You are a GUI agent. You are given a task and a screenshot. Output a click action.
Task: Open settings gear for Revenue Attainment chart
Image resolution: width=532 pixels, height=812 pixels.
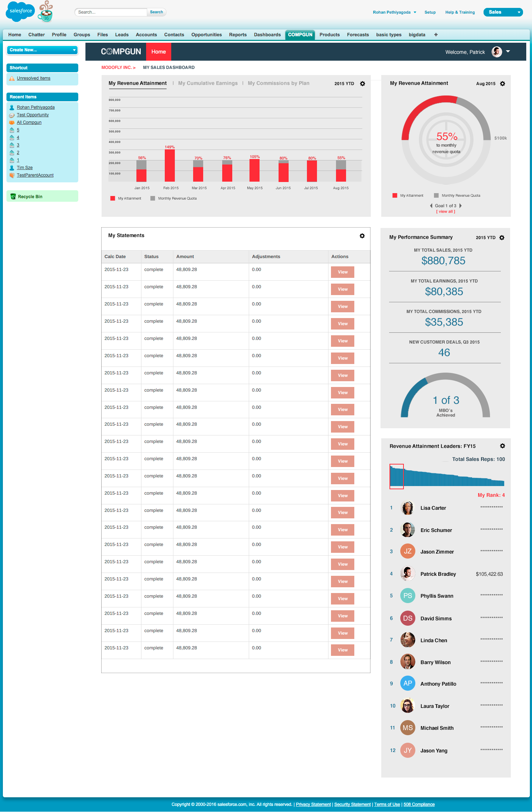click(x=363, y=84)
